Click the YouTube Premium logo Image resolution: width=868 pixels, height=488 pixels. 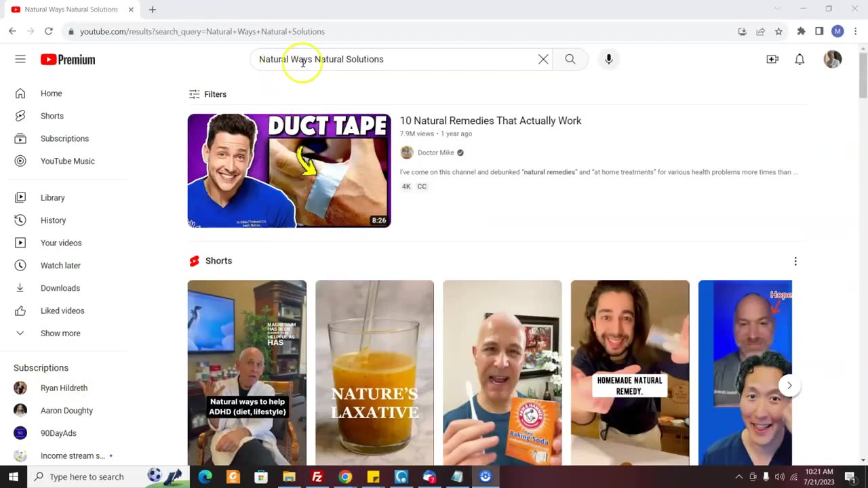[x=68, y=60]
